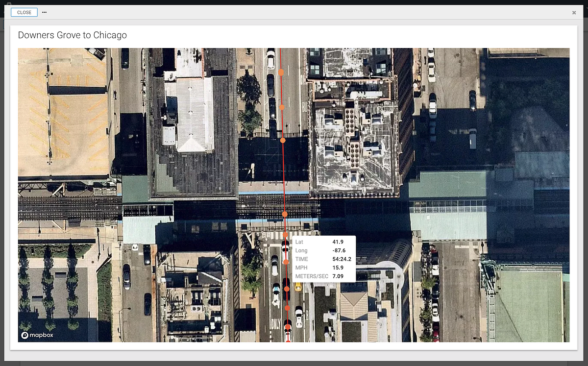The width and height of the screenshot is (588, 366).
Task: Click the orange point at the building shadow edge
Action: (x=283, y=141)
